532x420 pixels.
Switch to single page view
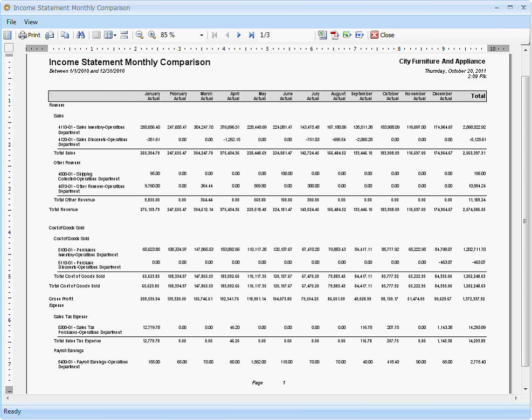96,35
